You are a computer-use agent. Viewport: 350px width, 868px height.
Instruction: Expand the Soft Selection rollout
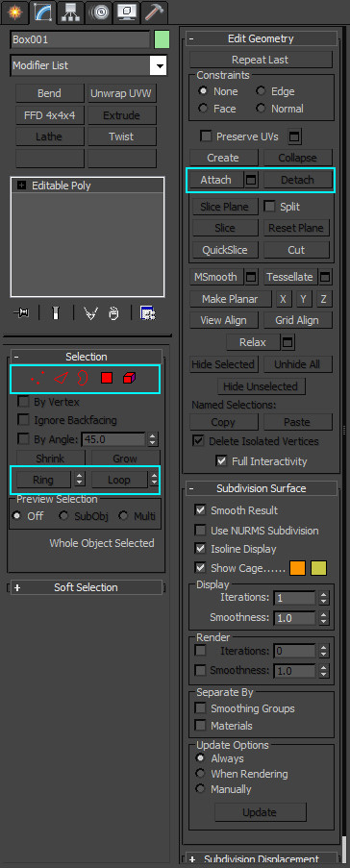[x=86, y=587]
